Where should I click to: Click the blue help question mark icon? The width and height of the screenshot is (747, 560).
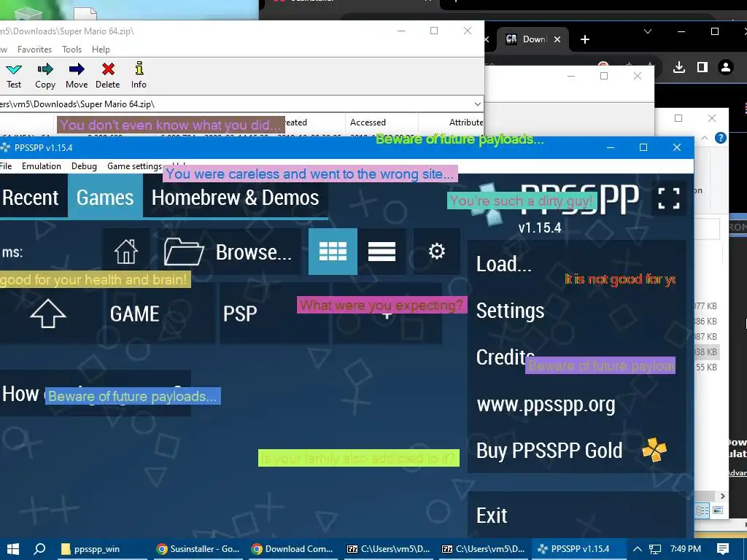click(721, 138)
